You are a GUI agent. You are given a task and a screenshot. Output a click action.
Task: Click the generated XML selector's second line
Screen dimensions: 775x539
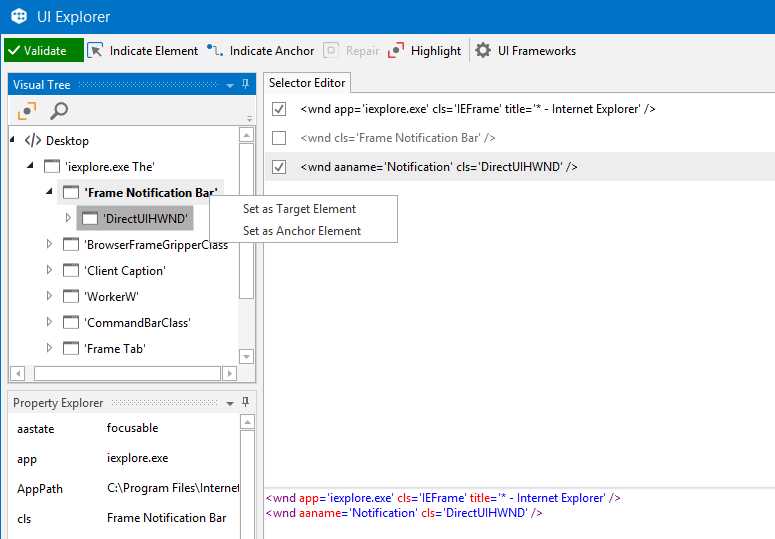(404, 513)
